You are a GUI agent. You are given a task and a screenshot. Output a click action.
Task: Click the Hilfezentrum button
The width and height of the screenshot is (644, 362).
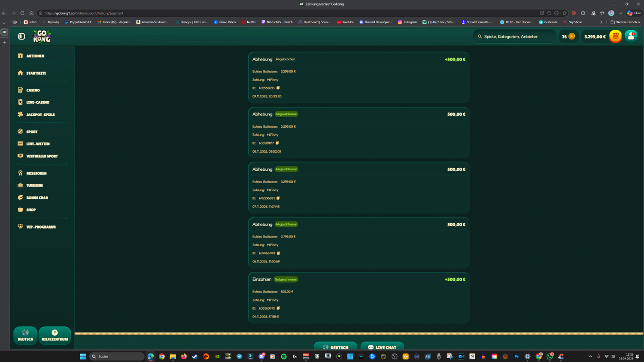[55, 335]
